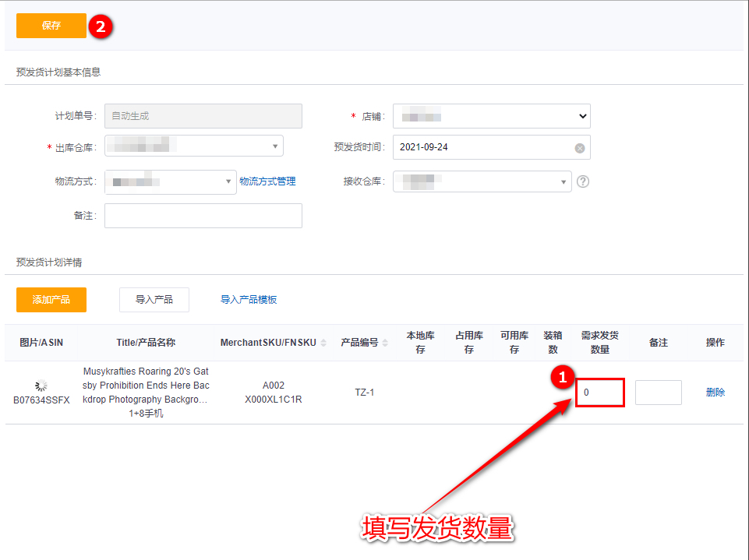Image resolution: width=749 pixels, height=560 pixels.
Task: Click the product image thumbnail above B07634SSFX
Action: (41, 386)
